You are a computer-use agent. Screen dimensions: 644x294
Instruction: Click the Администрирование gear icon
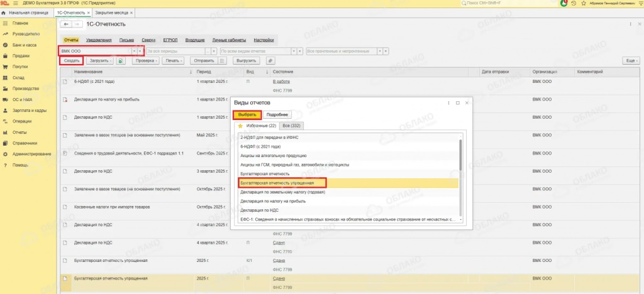[5, 154]
